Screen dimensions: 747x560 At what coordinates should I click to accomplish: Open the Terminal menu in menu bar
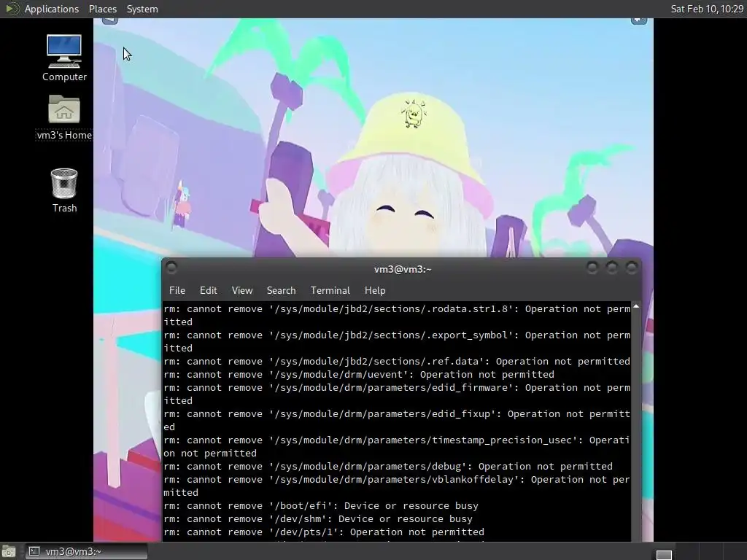(x=330, y=290)
